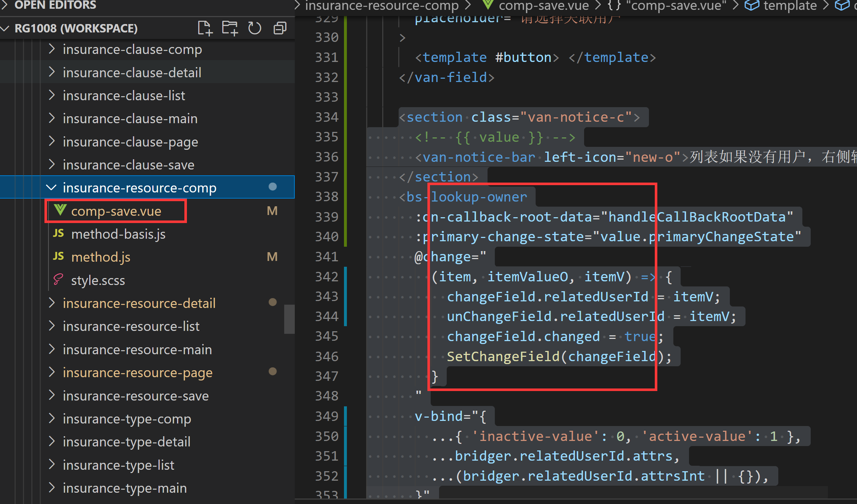This screenshot has width=857, height=504.
Task: Open the insurance-type-detail folder
Action: pos(127,442)
